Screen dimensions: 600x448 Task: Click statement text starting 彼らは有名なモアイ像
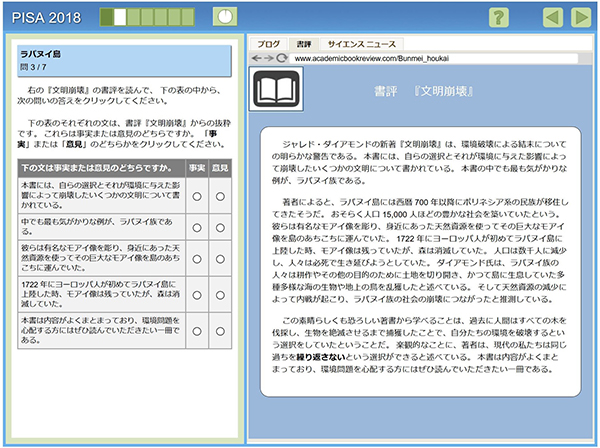pyautogui.click(x=100, y=258)
